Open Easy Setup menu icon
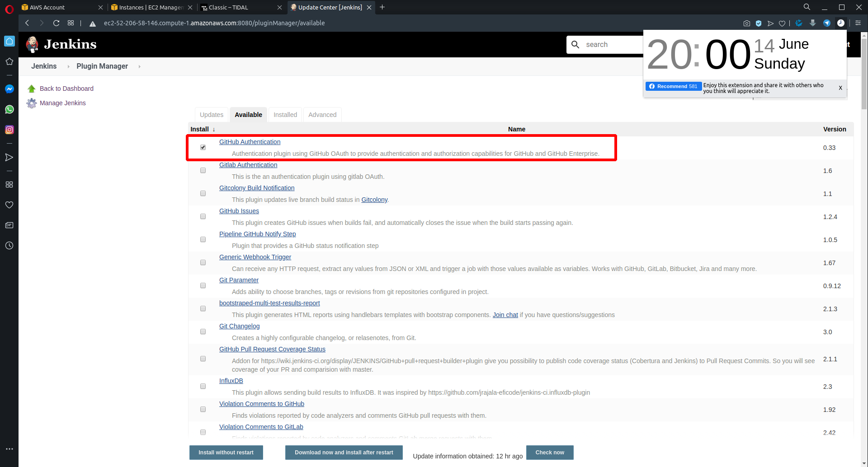 tap(858, 23)
